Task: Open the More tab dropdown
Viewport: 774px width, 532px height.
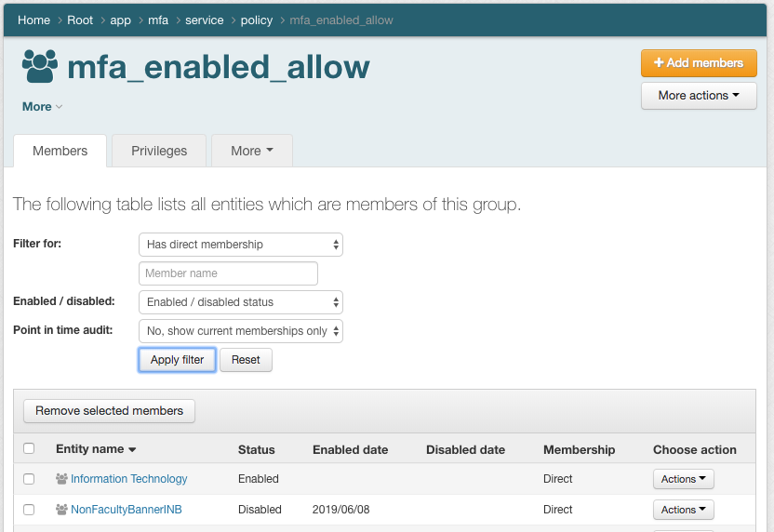Action: 252,151
